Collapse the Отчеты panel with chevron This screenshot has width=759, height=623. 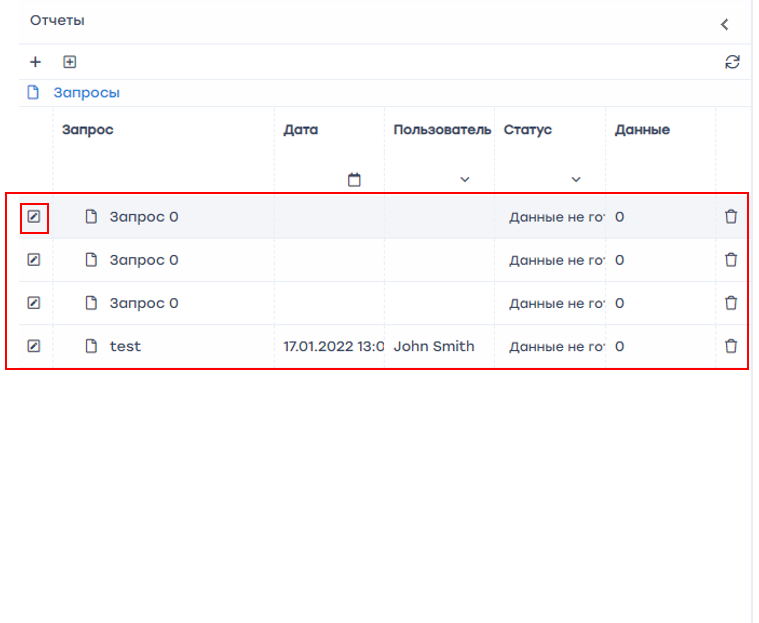click(x=725, y=24)
